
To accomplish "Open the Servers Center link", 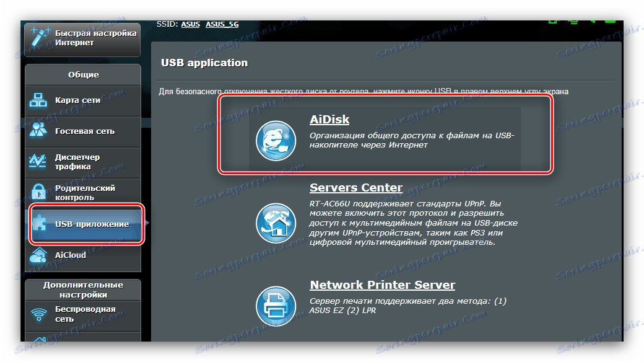I will [356, 187].
